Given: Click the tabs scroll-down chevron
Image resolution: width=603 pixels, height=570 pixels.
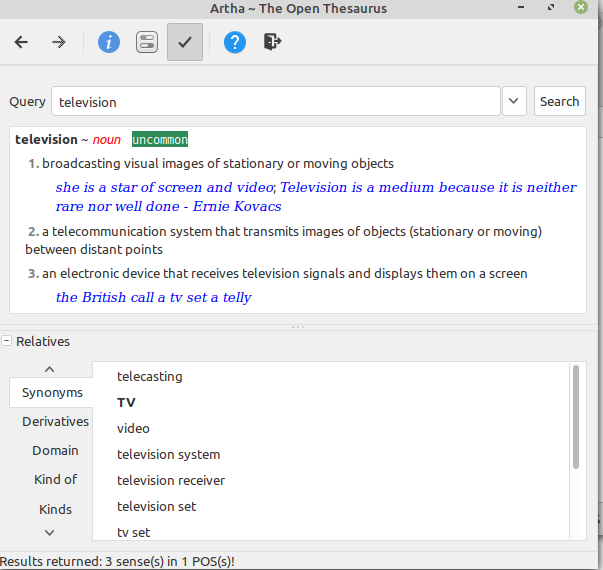Looking at the screenshot, I should [x=49, y=533].
